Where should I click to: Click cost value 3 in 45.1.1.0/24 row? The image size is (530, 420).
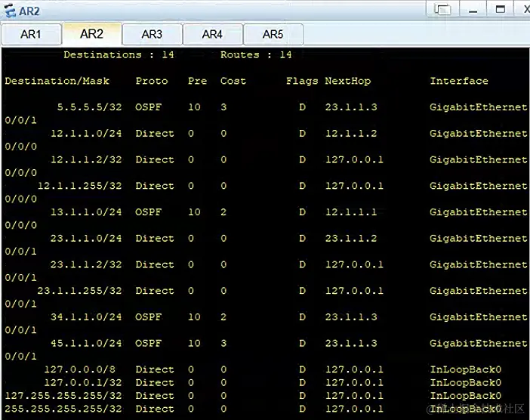tap(223, 343)
